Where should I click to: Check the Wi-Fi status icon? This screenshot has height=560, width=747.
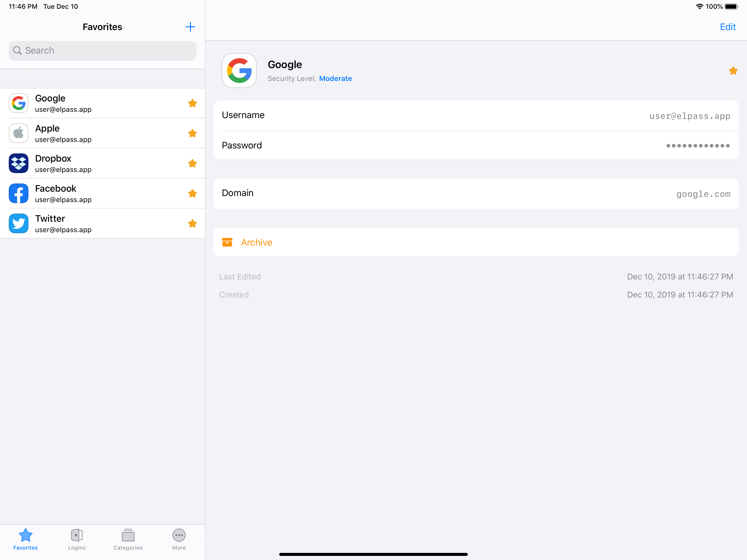click(699, 6)
